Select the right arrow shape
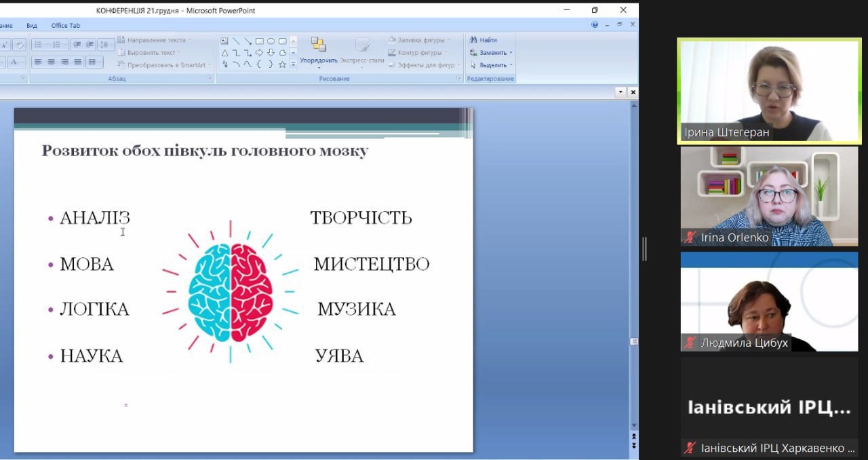This screenshot has width=868, height=460. pos(259,53)
